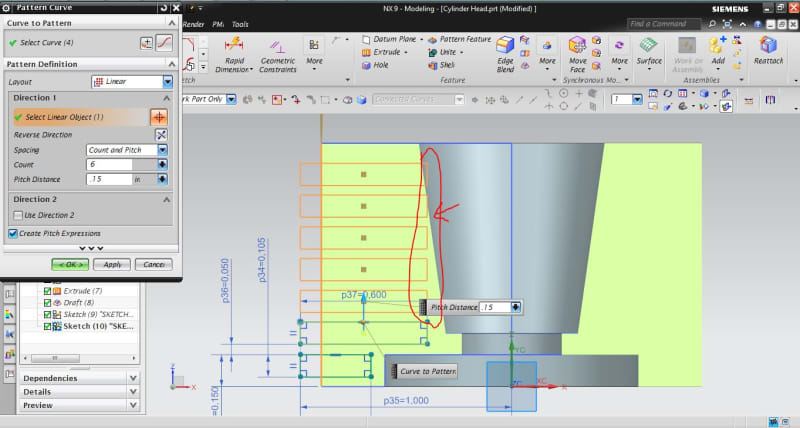Click the Reattach command
Image resolution: width=800 pixels, height=428 pixels.
pyautogui.click(x=768, y=51)
